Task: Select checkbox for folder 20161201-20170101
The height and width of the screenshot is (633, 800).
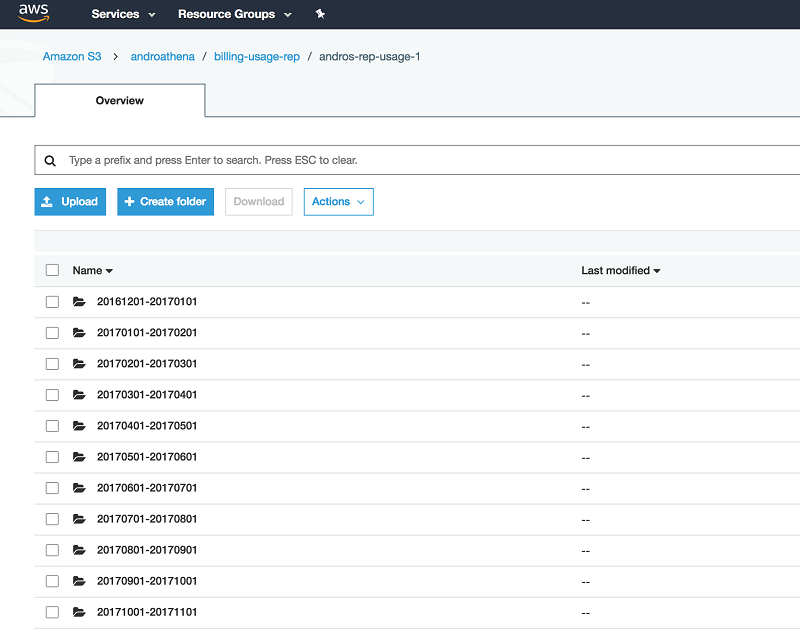Action: pos(52,302)
